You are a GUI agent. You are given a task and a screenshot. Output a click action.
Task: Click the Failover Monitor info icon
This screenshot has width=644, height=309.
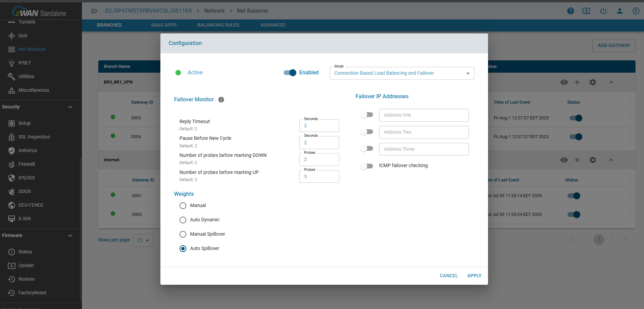[x=221, y=100]
